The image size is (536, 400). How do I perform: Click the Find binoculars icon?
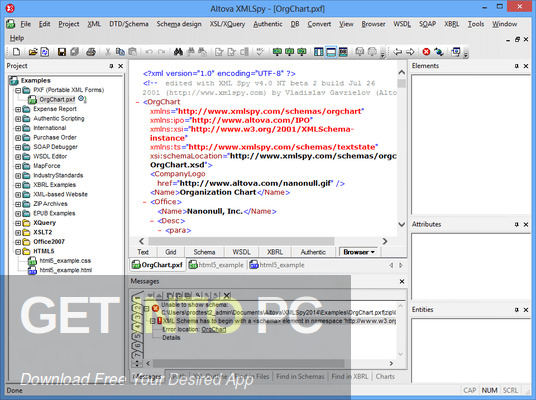178,52
